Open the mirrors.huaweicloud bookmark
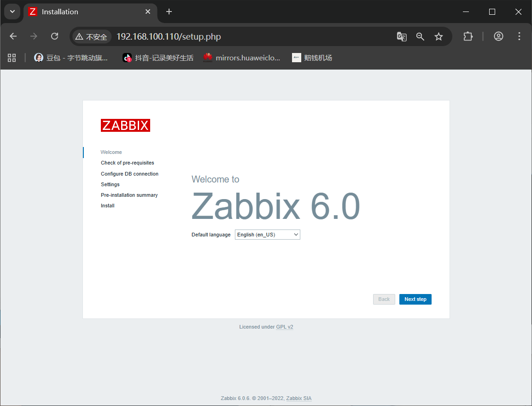 tap(241, 58)
